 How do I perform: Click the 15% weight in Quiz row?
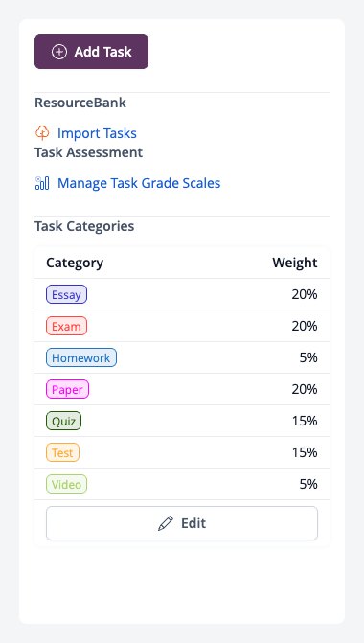coord(305,421)
